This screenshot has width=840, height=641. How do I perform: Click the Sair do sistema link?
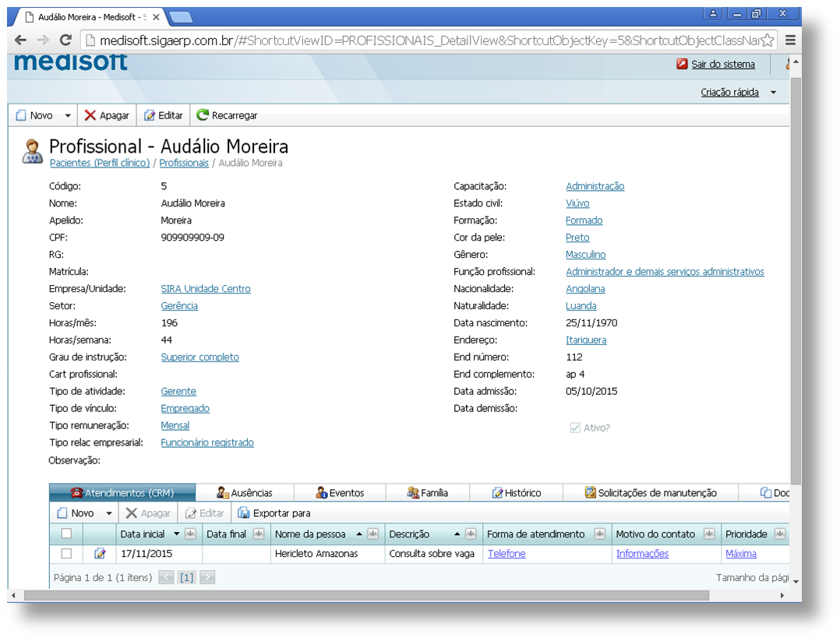pos(722,65)
